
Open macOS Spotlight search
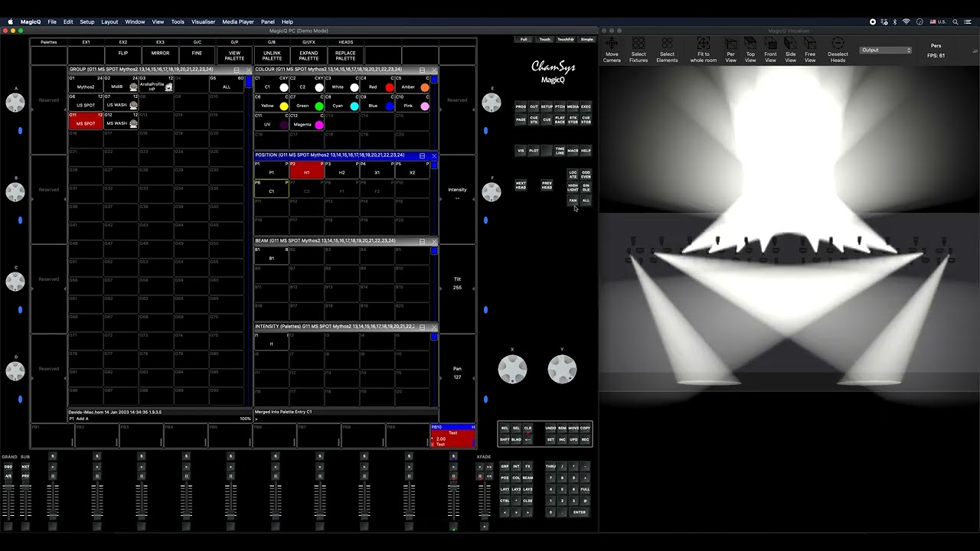click(x=955, y=22)
